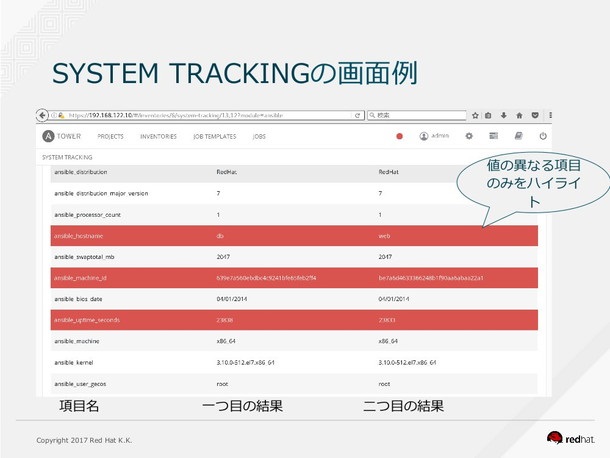Select ansible_distribution_major_version row label
Screen dimensions: 610x458
click(x=101, y=193)
